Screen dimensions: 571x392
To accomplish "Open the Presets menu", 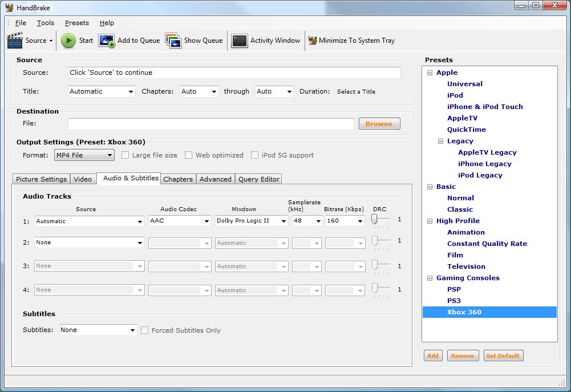I will (77, 23).
